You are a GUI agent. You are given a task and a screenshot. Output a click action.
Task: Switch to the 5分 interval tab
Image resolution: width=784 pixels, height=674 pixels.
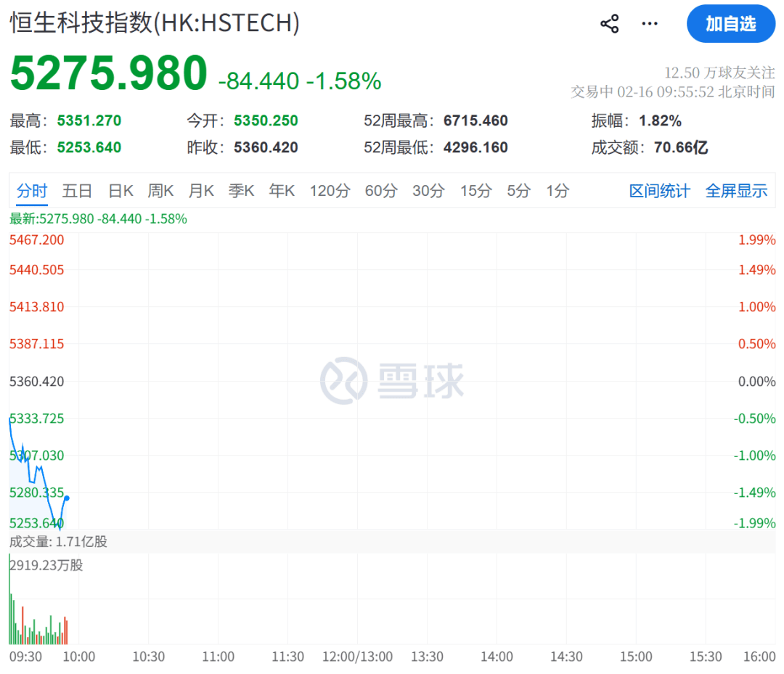click(x=518, y=191)
